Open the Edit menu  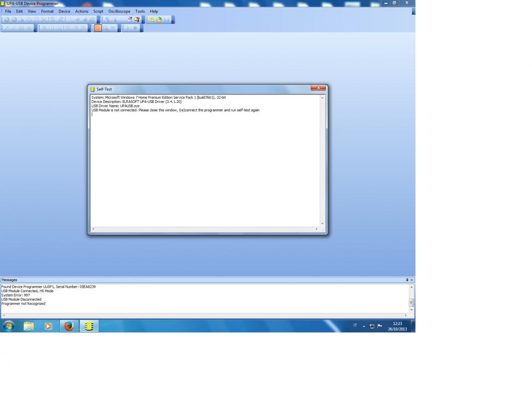pos(20,11)
